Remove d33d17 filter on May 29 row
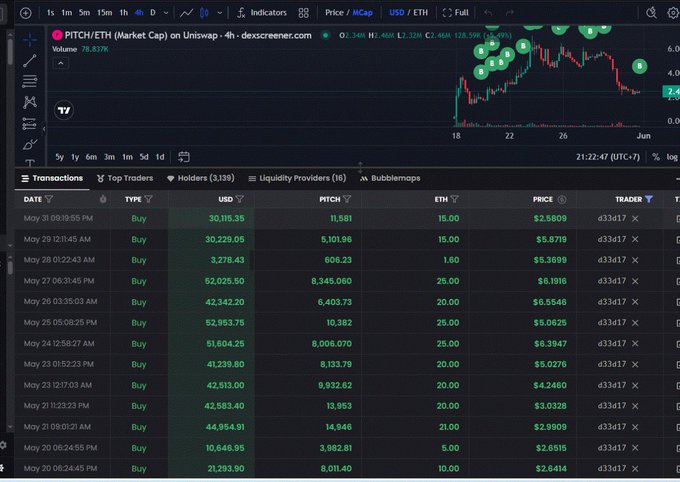680x482 pixels. 635,239
